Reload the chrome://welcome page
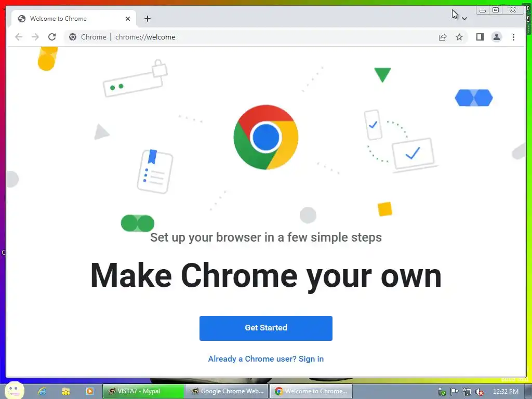Screen dimensions: 532x399 point(52,37)
